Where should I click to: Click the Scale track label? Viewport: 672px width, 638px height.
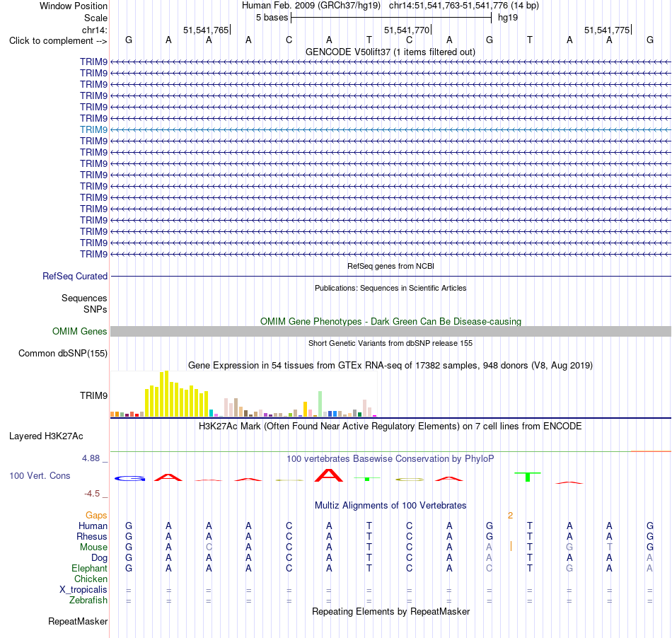point(95,18)
